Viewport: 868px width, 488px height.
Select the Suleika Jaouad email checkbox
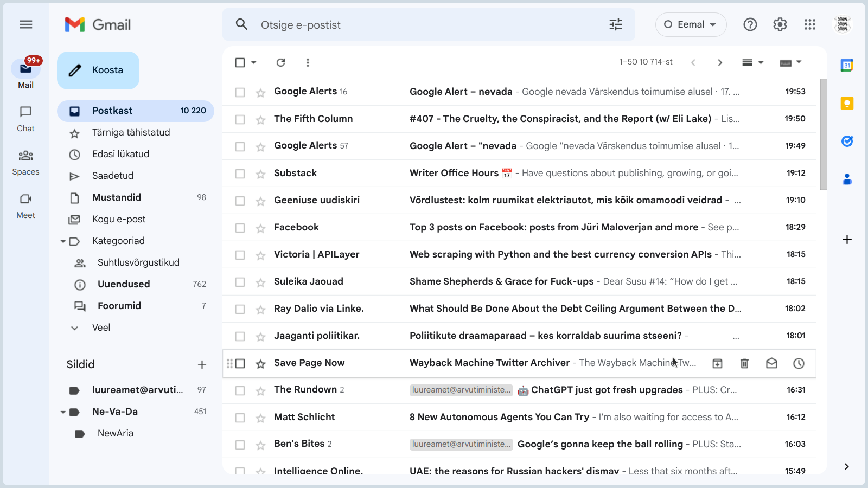tap(240, 282)
